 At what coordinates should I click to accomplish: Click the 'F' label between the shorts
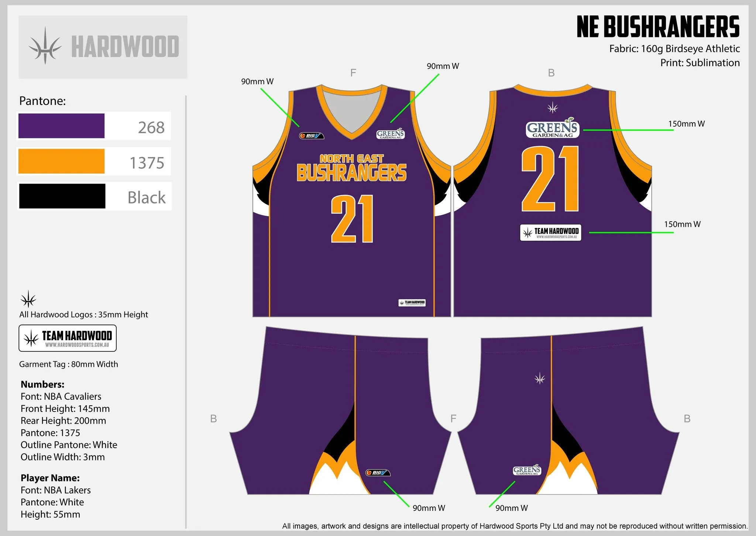click(453, 419)
